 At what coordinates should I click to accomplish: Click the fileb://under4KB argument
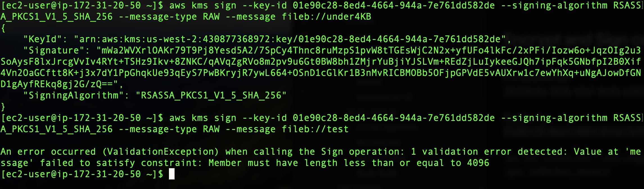pos(326,17)
